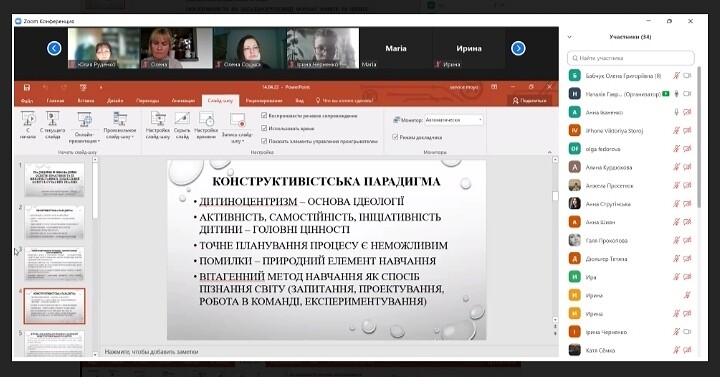Start slideshow from current slide icon
The image size is (720, 377).
tap(52, 119)
